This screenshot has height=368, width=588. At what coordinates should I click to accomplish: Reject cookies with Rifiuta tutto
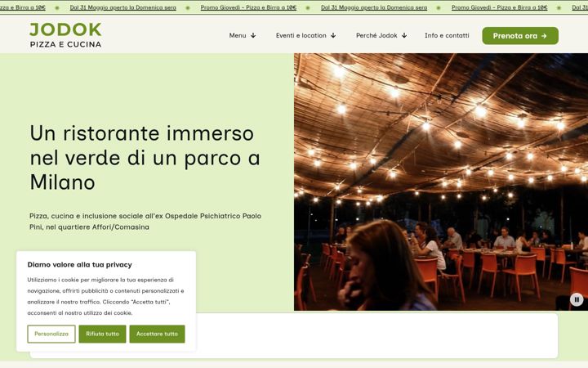point(102,334)
